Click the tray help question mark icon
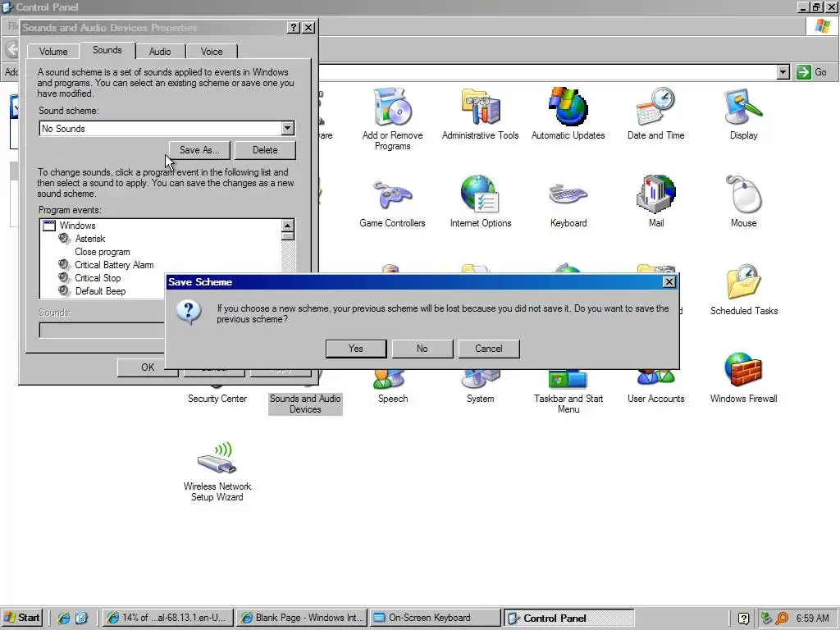The height and width of the screenshot is (630, 840). tap(743, 619)
